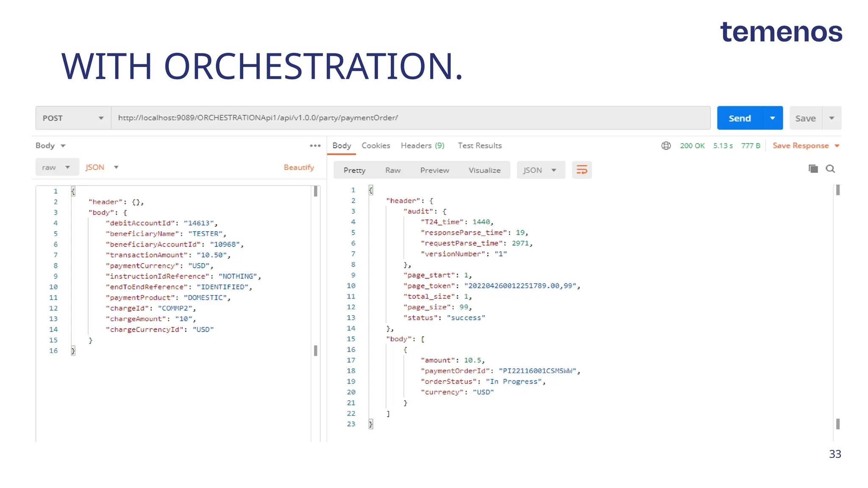This screenshot has width=868, height=488.
Task: Open the response JSON format dropdown
Action: click(540, 170)
